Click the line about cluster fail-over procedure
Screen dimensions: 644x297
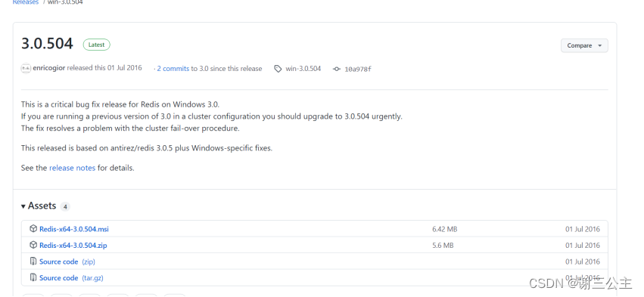pyautogui.click(x=130, y=128)
